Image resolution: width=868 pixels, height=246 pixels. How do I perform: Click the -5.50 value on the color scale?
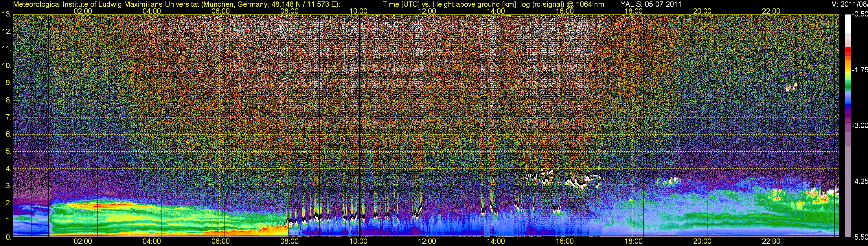860,237
